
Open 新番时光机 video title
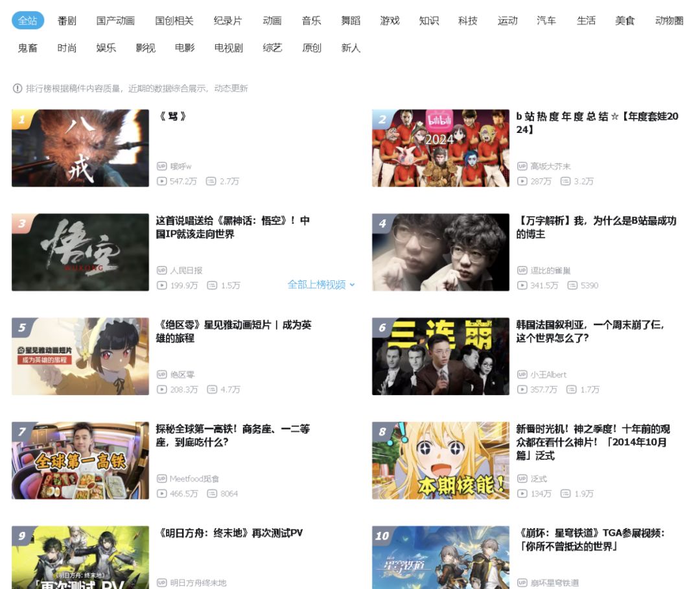pyautogui.click(x=593, y=442)
